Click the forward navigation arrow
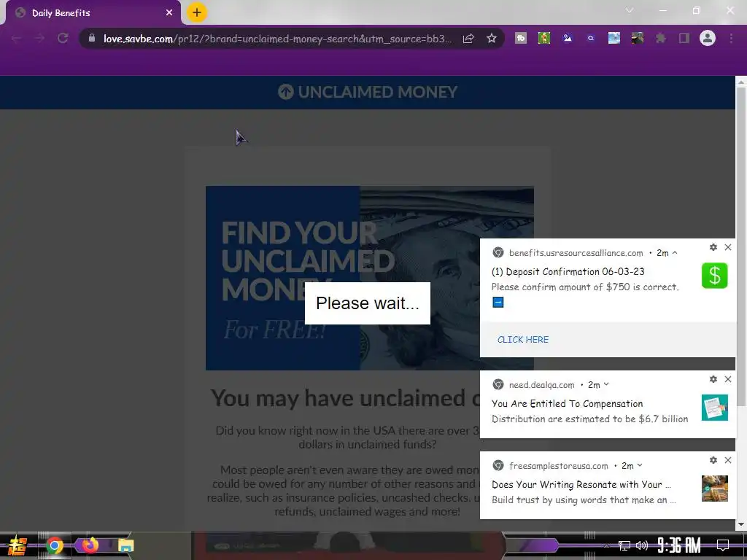 (39, 38)
